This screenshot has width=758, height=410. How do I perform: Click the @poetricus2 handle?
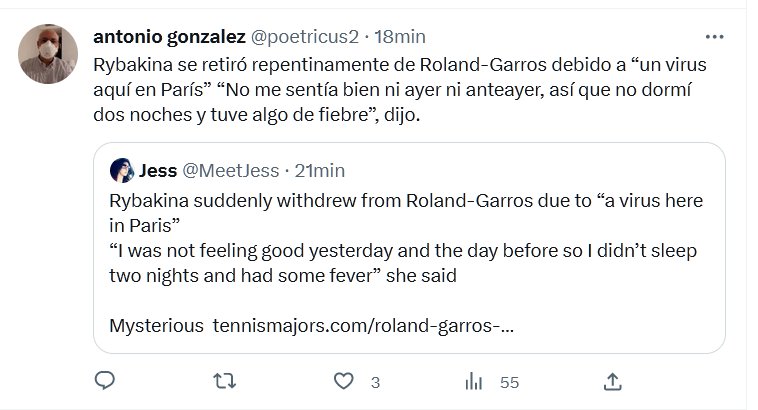coord(304,37)
